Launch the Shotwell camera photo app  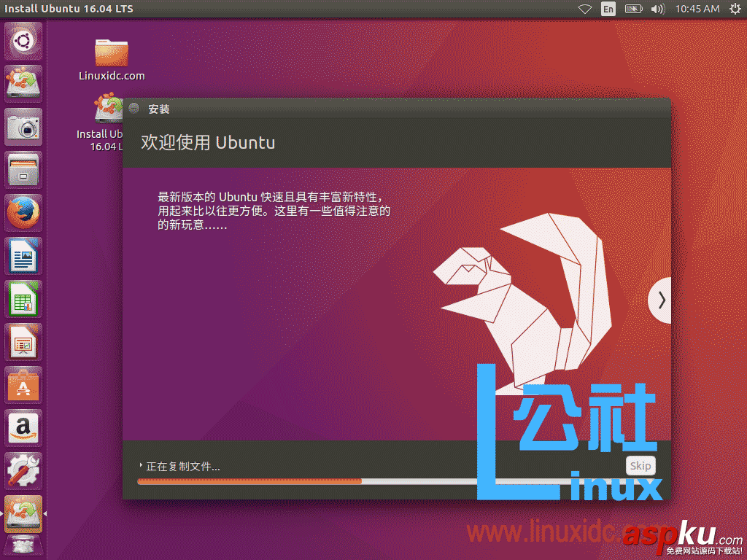(x=23, y=127)
